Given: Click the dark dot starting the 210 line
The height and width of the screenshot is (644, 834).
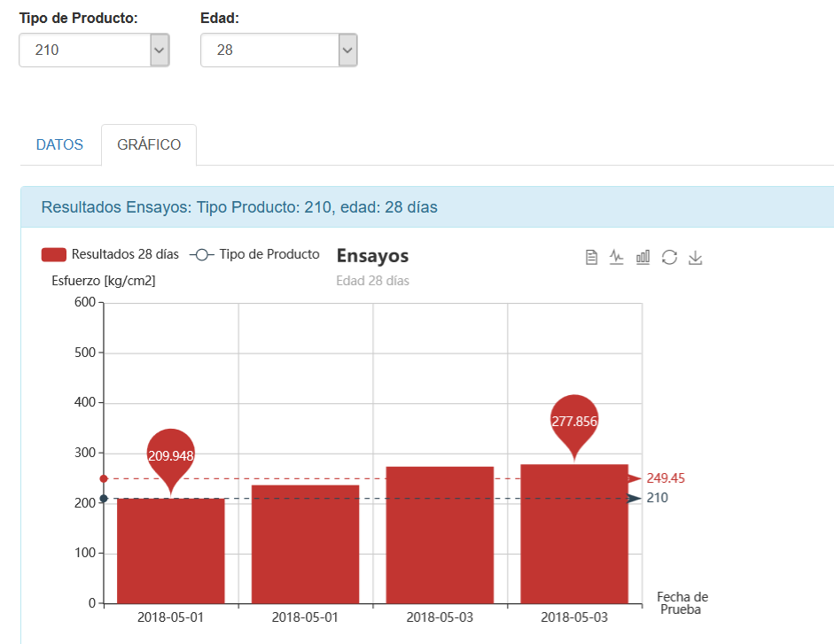Looking at the screenshot, I should click(x=104, y=499).
